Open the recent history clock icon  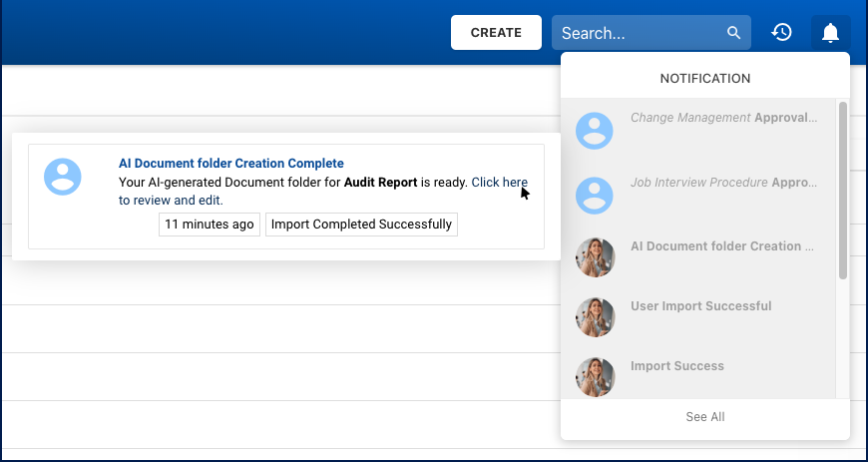(x=782, y=33)
